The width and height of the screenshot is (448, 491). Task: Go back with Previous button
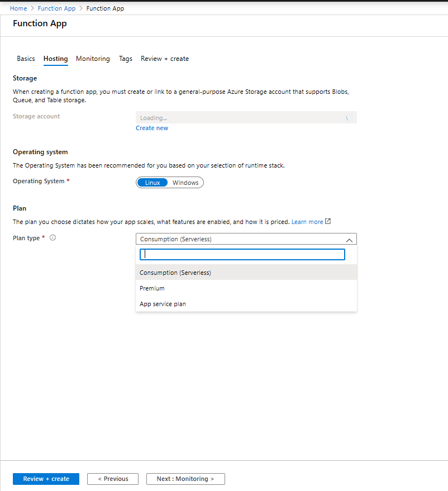click(x=113, y=479)
